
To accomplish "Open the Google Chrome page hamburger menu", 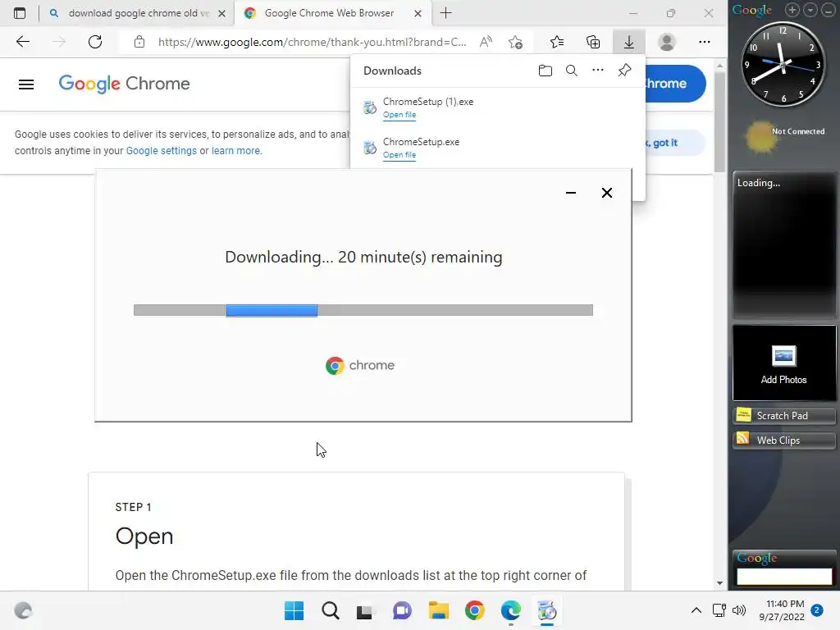I will (x=26, y=84).
